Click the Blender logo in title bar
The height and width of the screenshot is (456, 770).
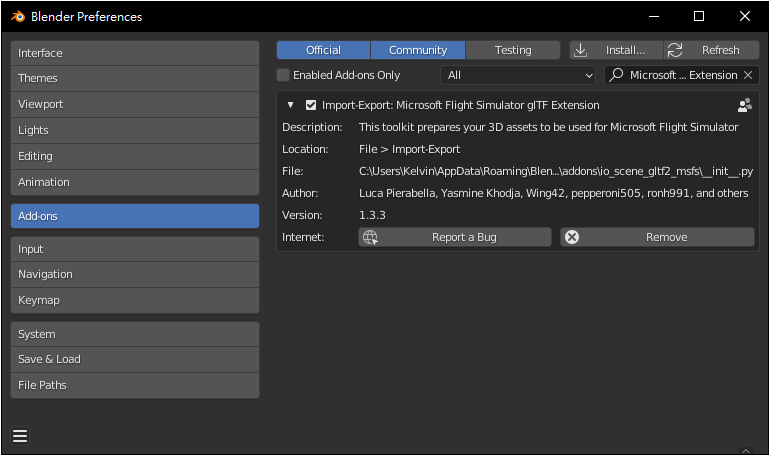coord(18,17)
